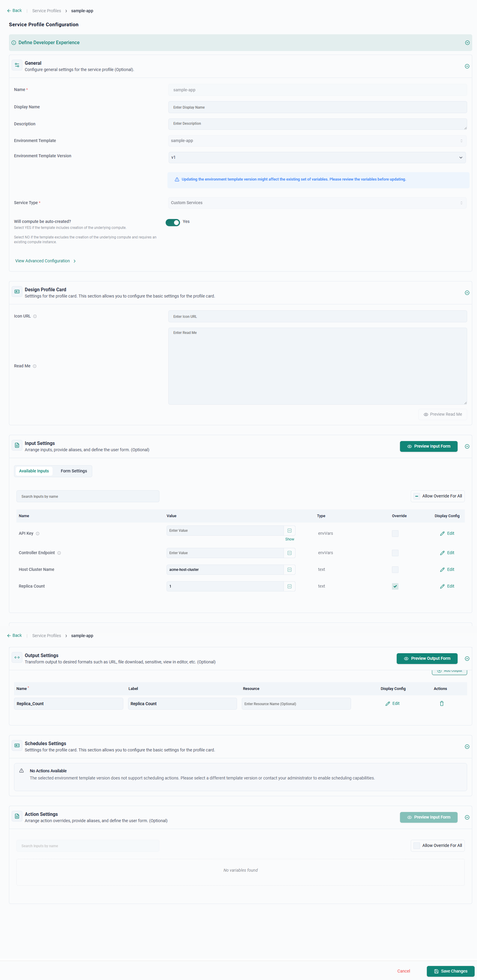477x980 pixels.
Task: Delete the Replica_Count output row
Action: tap(441, 703)
